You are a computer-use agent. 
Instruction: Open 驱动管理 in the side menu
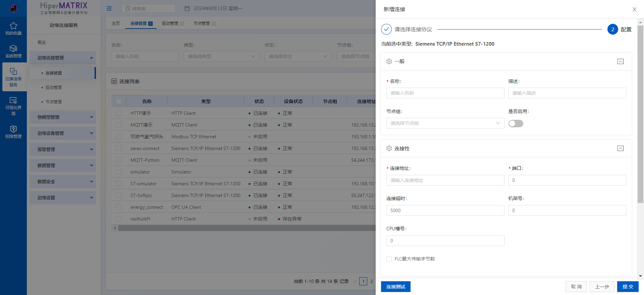coord(54,88)
